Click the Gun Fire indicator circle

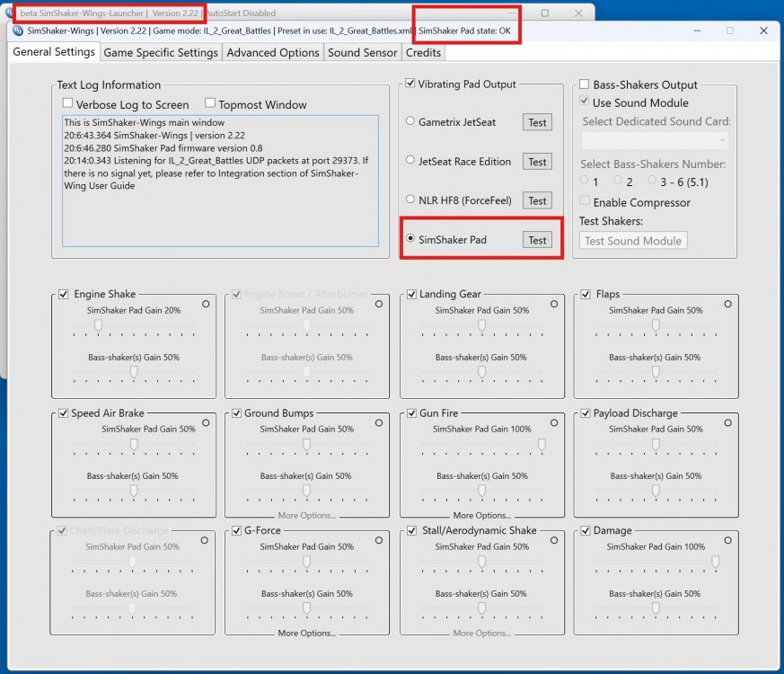click(552, 422)
